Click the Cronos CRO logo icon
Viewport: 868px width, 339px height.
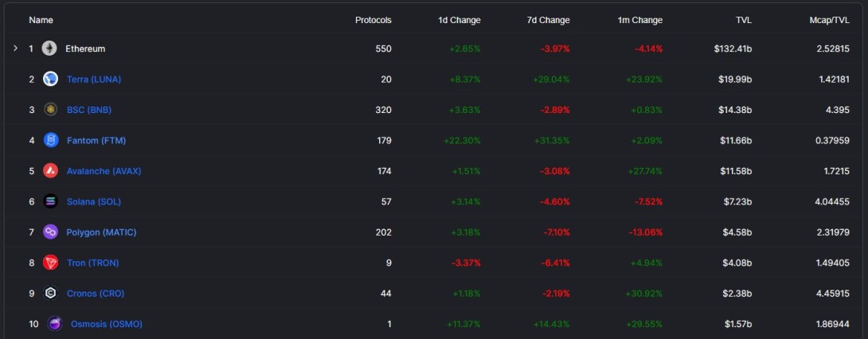click(50, 293)
